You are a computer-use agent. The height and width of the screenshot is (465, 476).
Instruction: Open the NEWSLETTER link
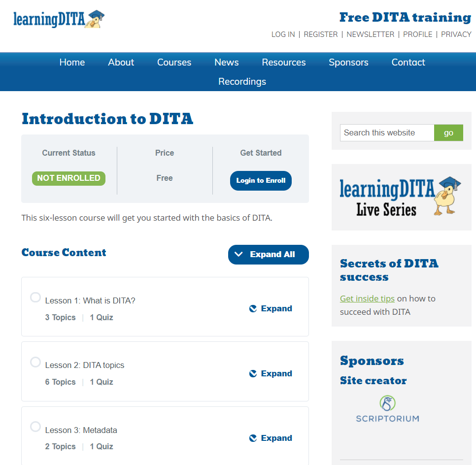pyautogui.click(x=371, y=34)
